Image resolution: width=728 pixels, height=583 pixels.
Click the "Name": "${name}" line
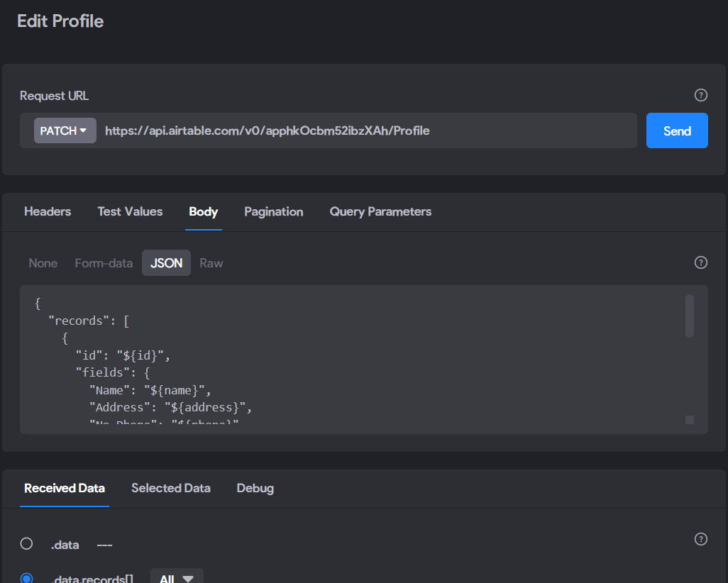[x=150, y=390]
